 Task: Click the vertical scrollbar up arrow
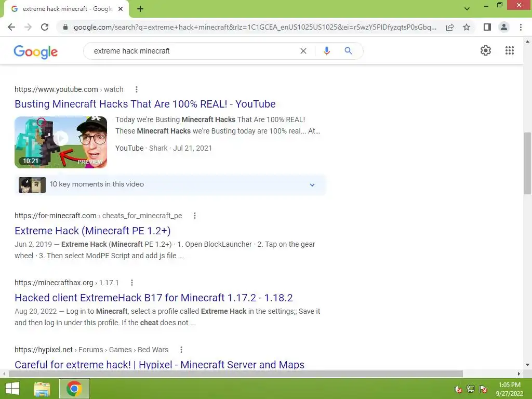click(x=527, y=42)
